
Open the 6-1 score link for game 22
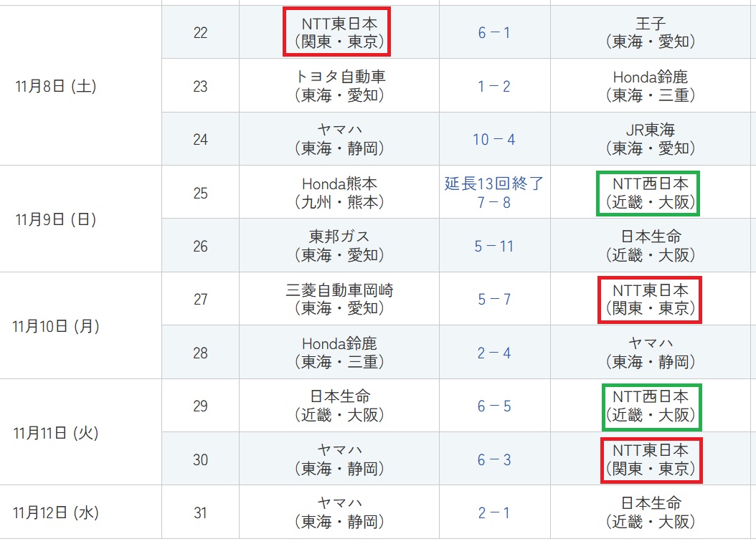(493, 33)
